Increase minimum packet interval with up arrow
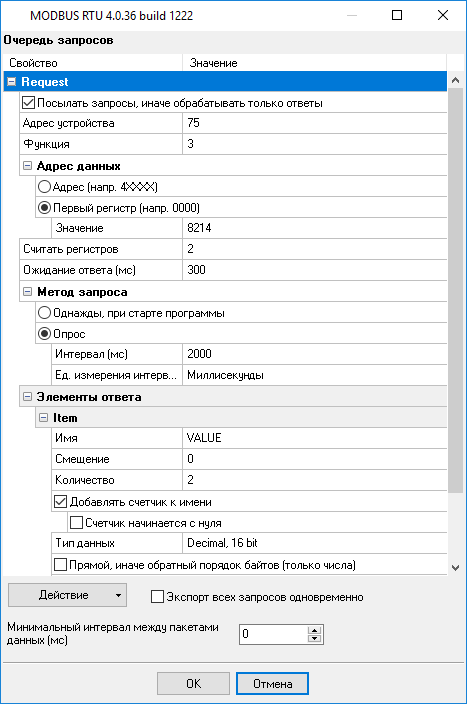The image size is (467, 704). (x=315, y=629)
